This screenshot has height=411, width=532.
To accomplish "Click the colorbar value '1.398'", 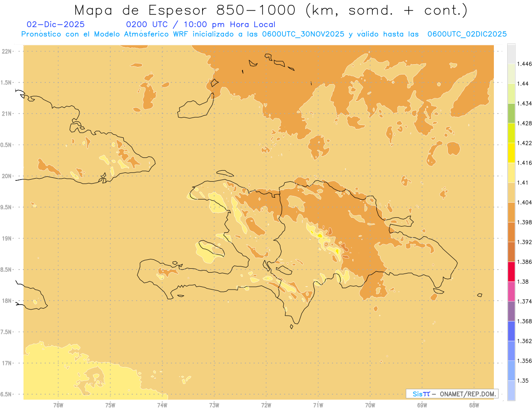I will [x=525, y=222].
